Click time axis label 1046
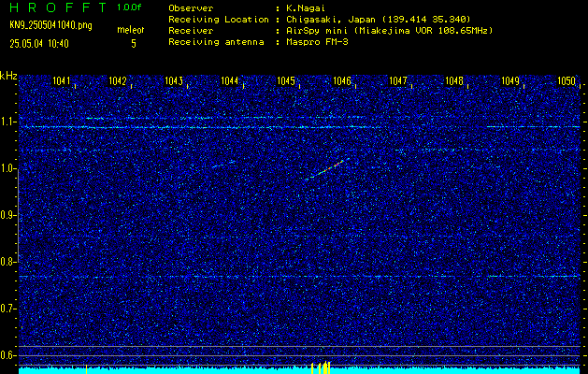This screenshot has height=374, width=588. point(342,81)
